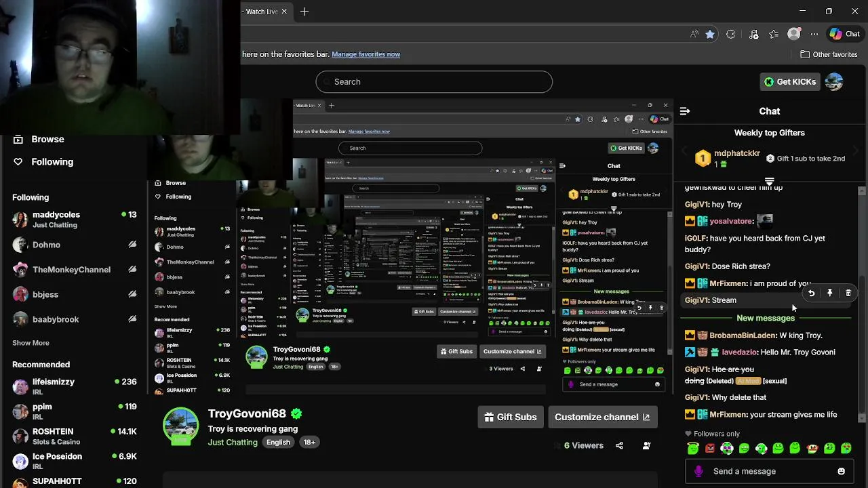
Task: Focus the Send a message input
Action: coord(770,471)
